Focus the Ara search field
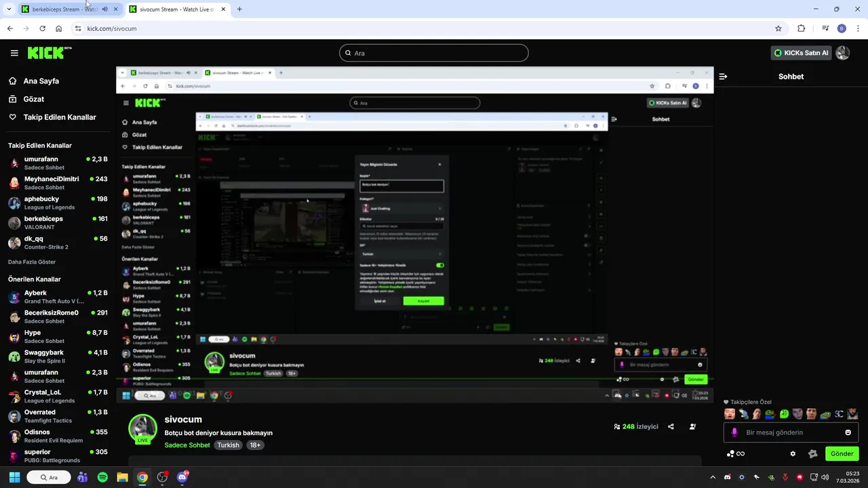868x488 pixels. click(434, 53)
